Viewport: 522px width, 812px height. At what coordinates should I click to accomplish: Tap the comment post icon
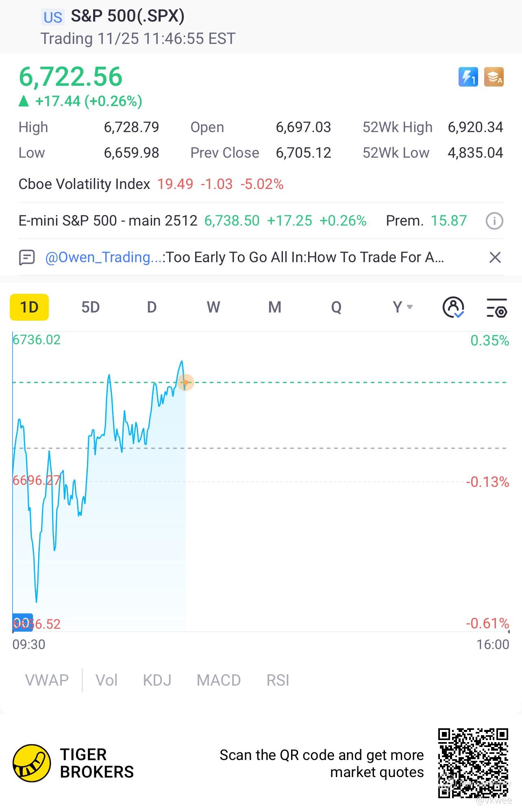27,258
